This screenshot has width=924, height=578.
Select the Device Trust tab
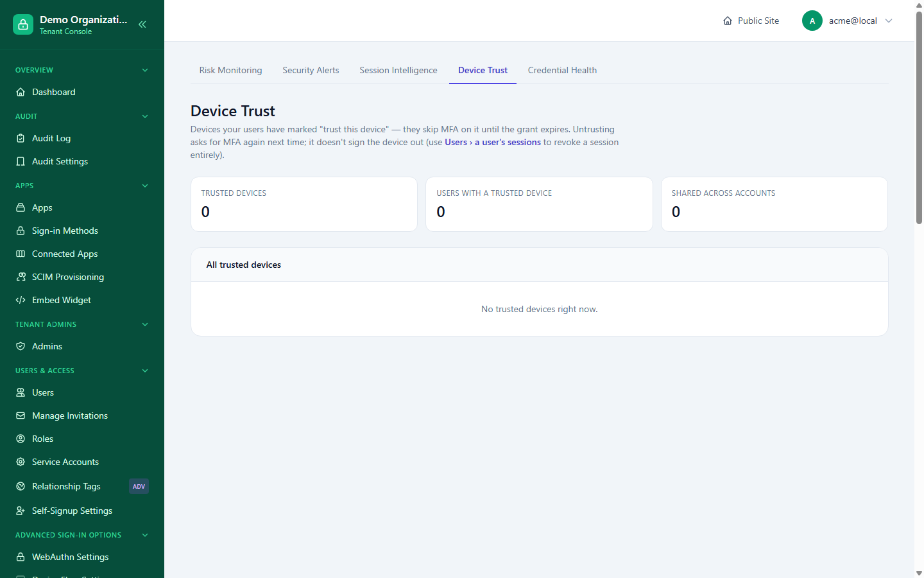(x=483, y=70)
